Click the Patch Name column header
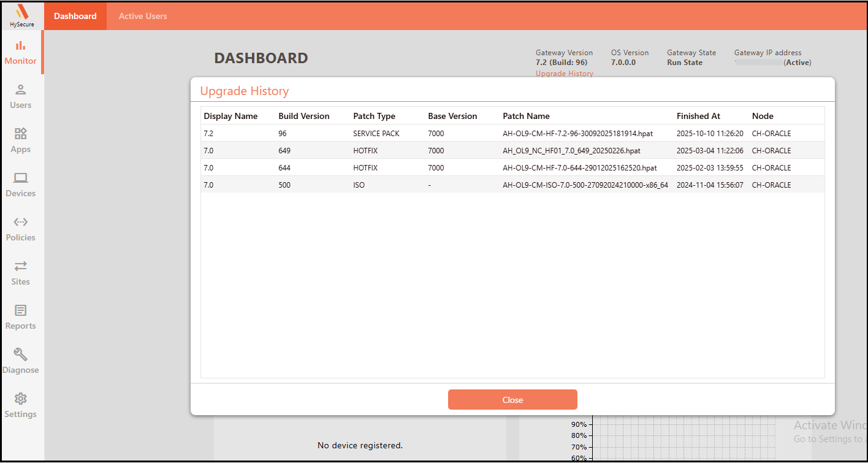Screen dimensions: 868x463 526,116
